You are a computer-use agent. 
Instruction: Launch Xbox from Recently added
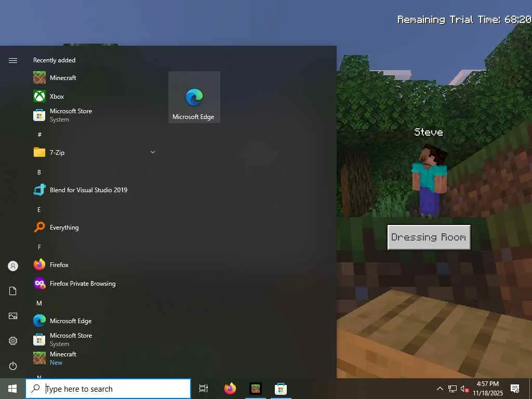(95, 96)
